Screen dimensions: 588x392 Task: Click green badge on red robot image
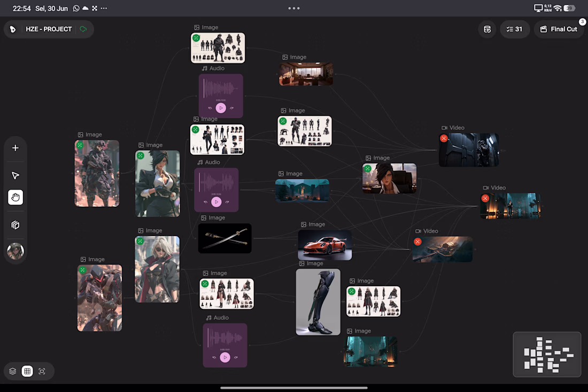[82, 270]
